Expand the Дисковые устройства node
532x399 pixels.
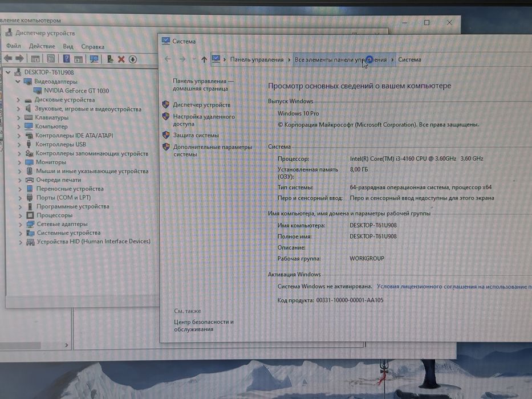click(x=18, y=100)
